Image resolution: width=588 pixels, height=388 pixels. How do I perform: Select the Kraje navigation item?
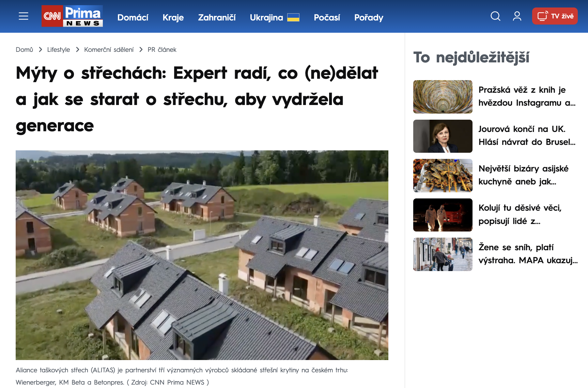[x=173, y=17]
